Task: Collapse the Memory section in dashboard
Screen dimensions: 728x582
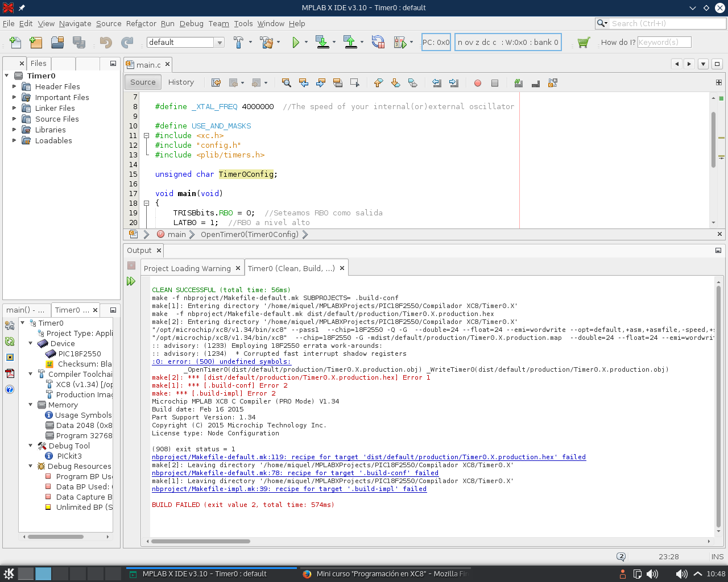Action: click(31, 405)
